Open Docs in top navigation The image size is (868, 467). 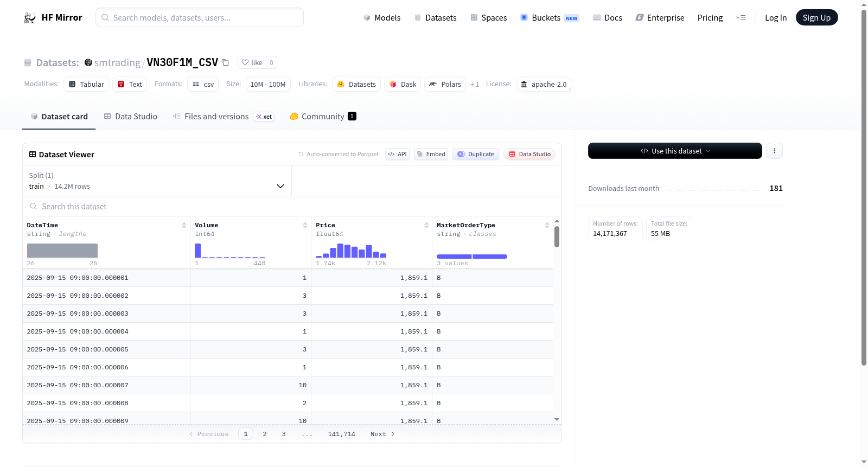pyautogui.click(x=607, y=18)
